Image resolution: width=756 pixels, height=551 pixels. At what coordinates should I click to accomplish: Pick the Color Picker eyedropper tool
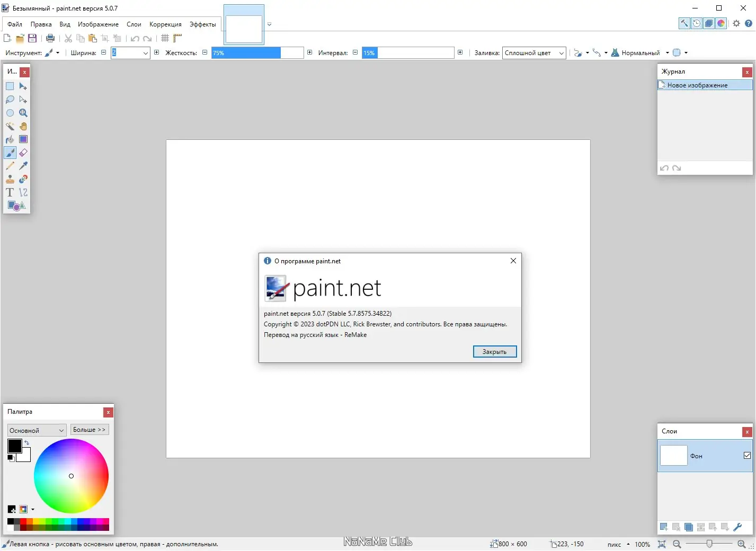23,166
